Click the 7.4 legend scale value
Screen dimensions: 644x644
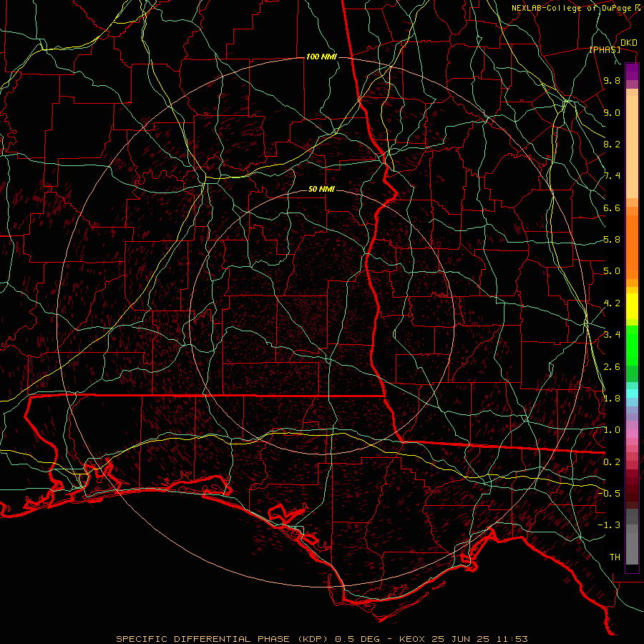[x=612, y=176]
